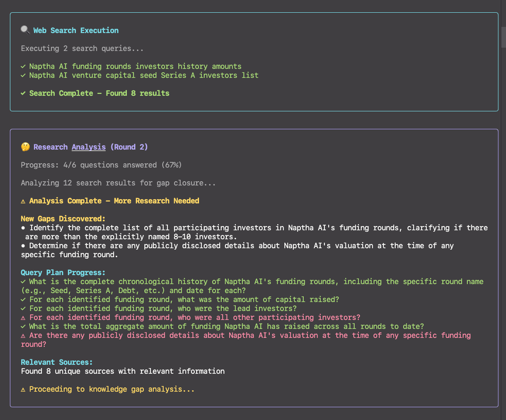Click checkmark beside venture capital seed query

(23, 75)
